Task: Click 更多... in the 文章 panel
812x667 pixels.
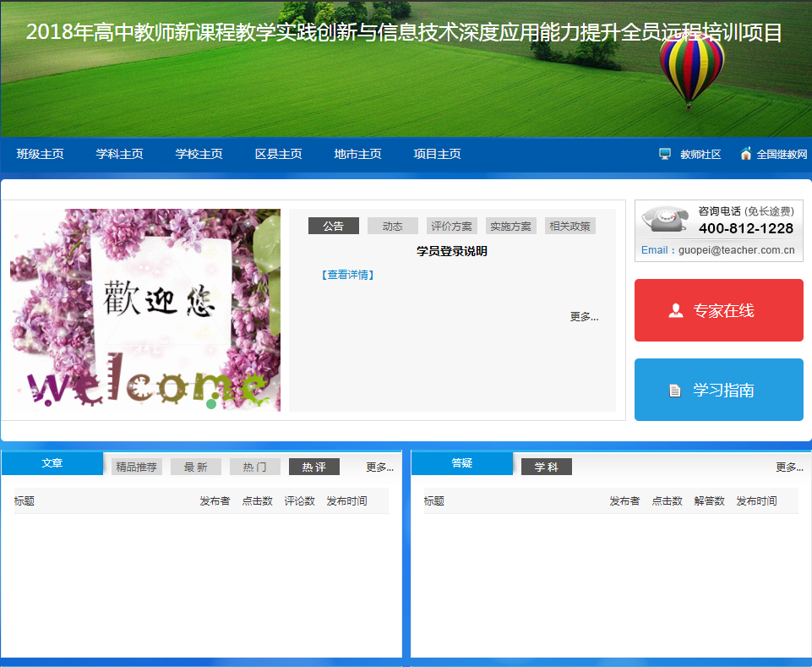Action: 379,467
